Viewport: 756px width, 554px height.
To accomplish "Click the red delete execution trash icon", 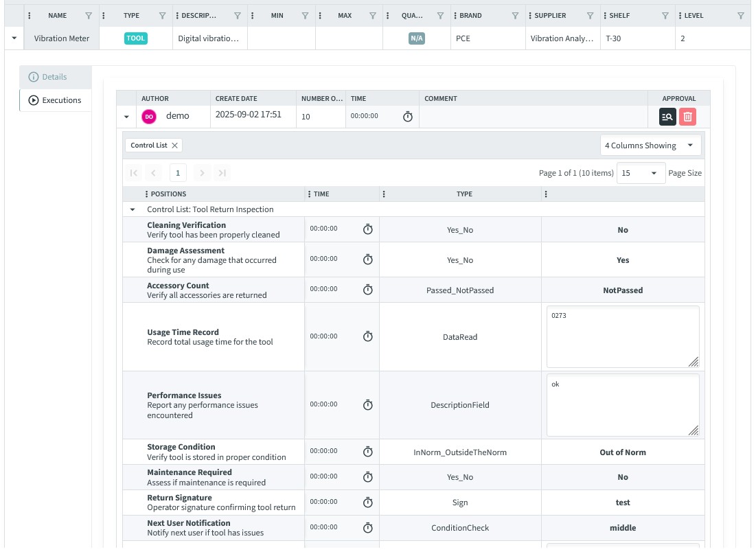I will pos(687,117).
